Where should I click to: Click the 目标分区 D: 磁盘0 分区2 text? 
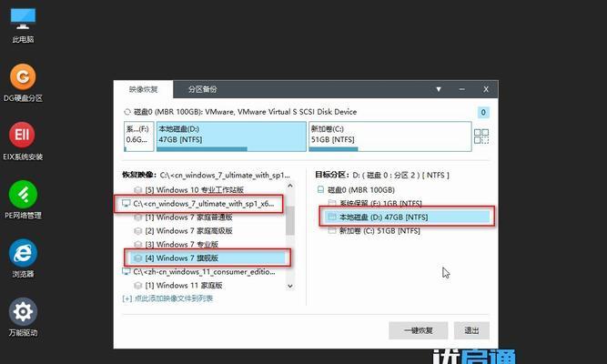click(x=400, y=176)
